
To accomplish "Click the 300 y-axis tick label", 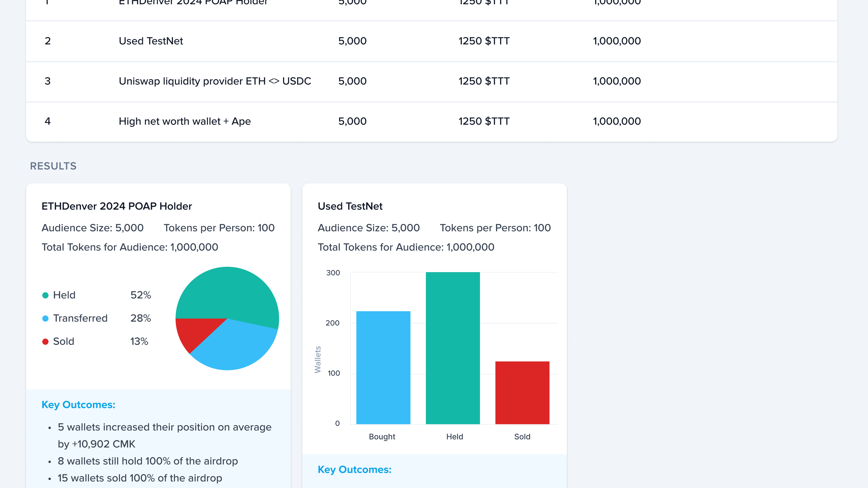I will tap(333, 273).
